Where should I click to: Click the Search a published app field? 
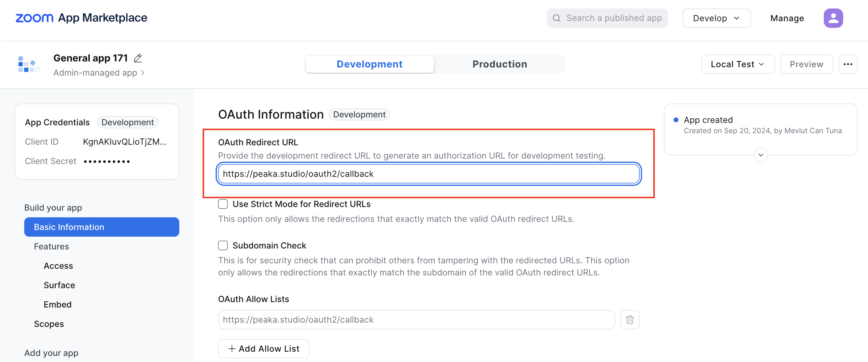point(607,18)
